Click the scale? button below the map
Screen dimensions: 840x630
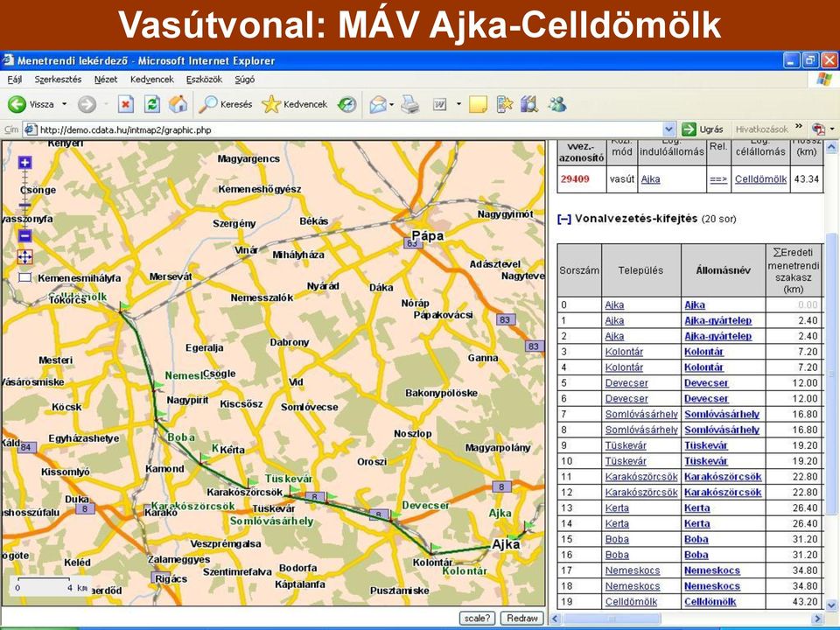(x=478, y=619)
